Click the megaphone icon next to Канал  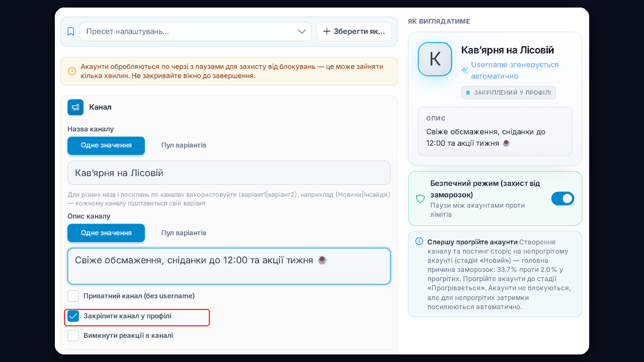[x=75, y=107]
